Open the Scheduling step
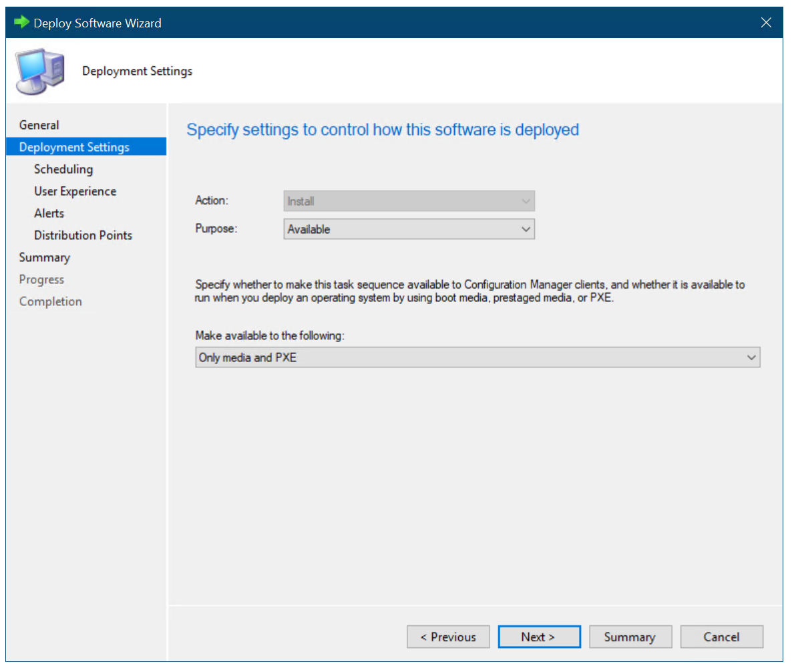Viewport: 792px width, 672px height. click(x=63, y=168)
